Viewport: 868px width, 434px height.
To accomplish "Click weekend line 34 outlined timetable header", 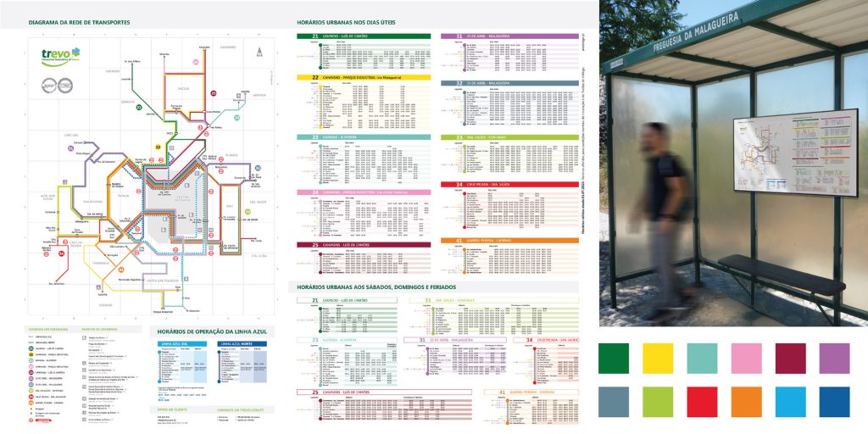I will 546,340.
